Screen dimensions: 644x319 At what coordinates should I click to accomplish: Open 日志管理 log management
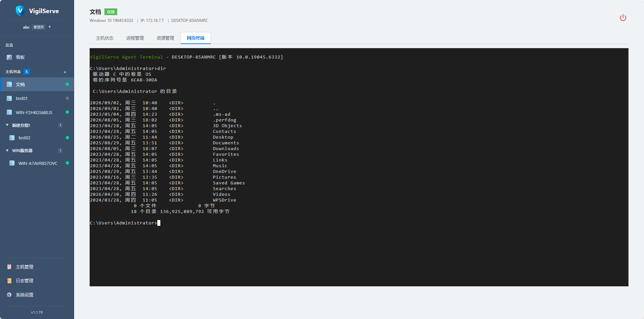(x=37, y=281)
